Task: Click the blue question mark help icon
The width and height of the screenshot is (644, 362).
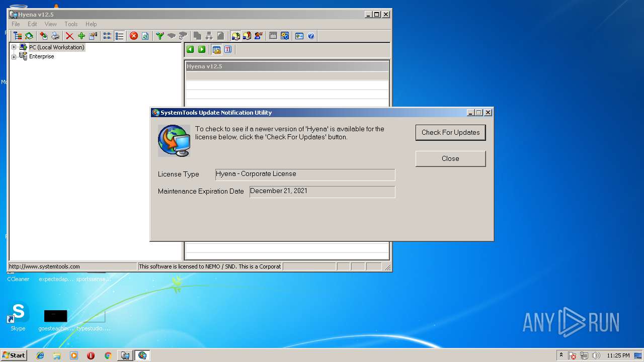Action: (311, 36)
